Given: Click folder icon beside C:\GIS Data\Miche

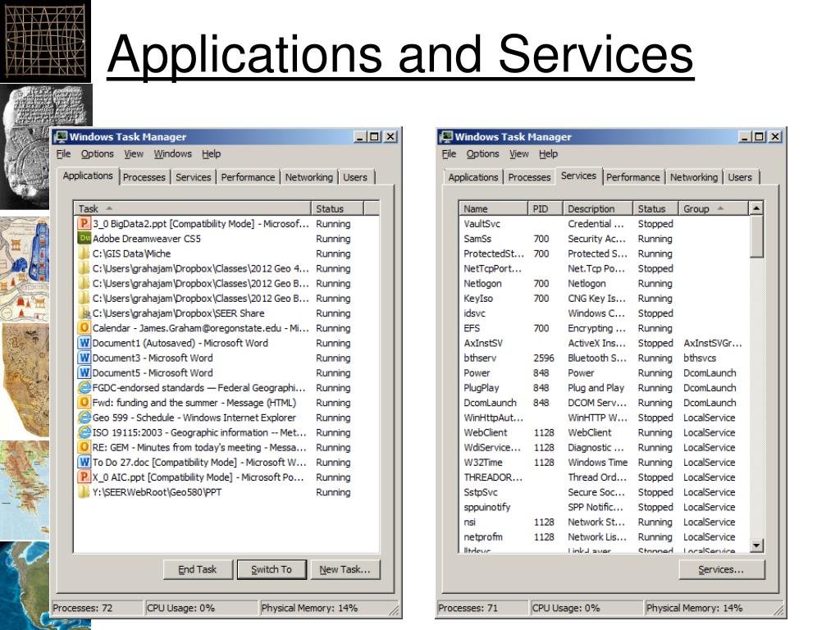Looking at the screenshot, I should click(84, 253).
